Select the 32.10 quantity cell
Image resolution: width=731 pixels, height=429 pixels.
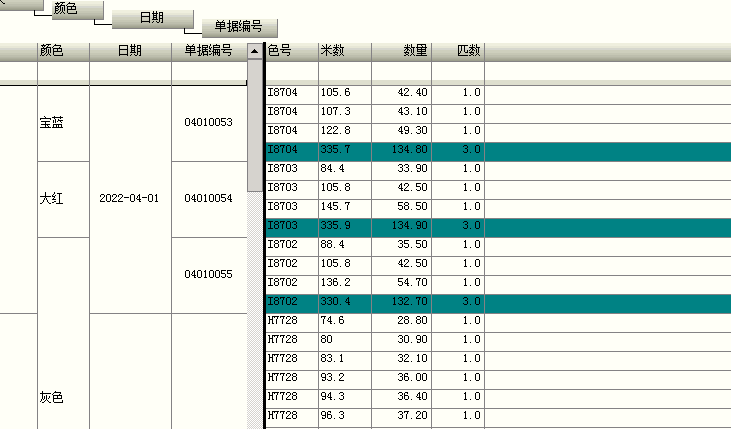coord(402,359)
